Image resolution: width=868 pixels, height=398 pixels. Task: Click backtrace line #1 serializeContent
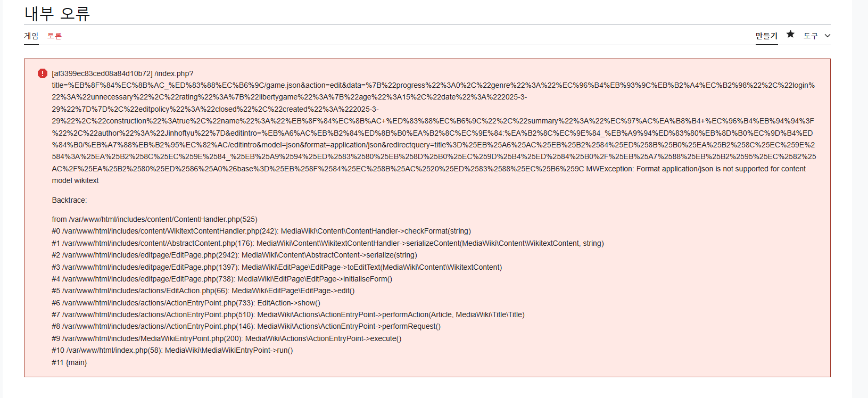pos(327,243)
